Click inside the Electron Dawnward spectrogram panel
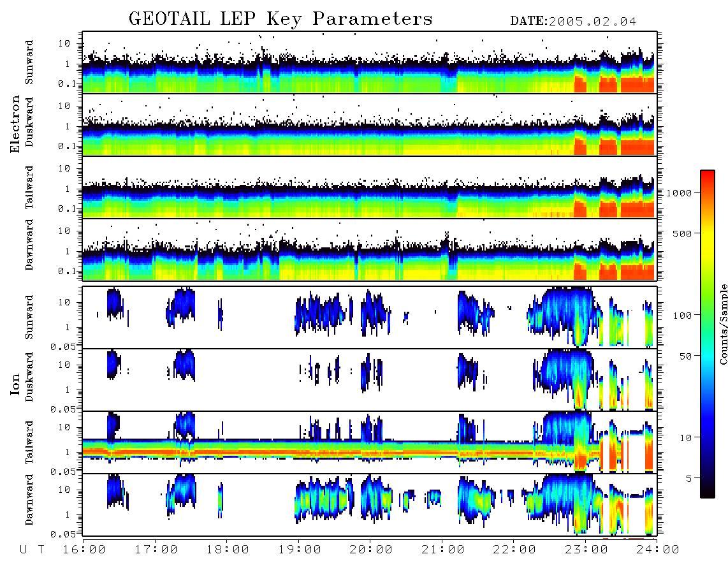The image size is (728, 561). pyautogui.click(x=370, y=249)
